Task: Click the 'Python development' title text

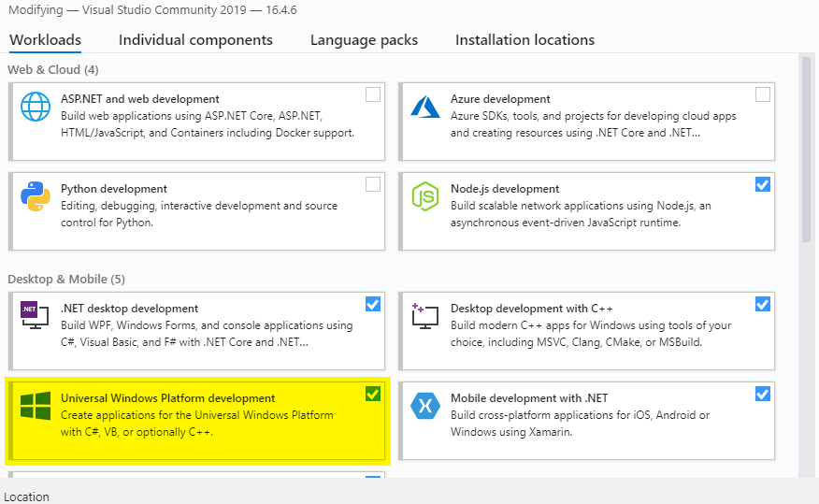Action: (114, 189)
